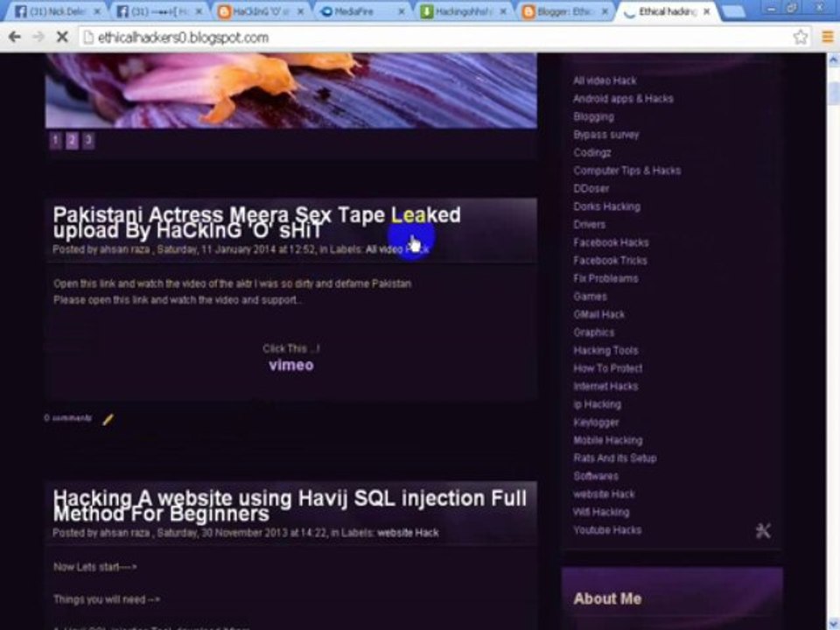Open the Hacking Tools category
Viewport: 840px width, 630px height.
coord(605,350)
